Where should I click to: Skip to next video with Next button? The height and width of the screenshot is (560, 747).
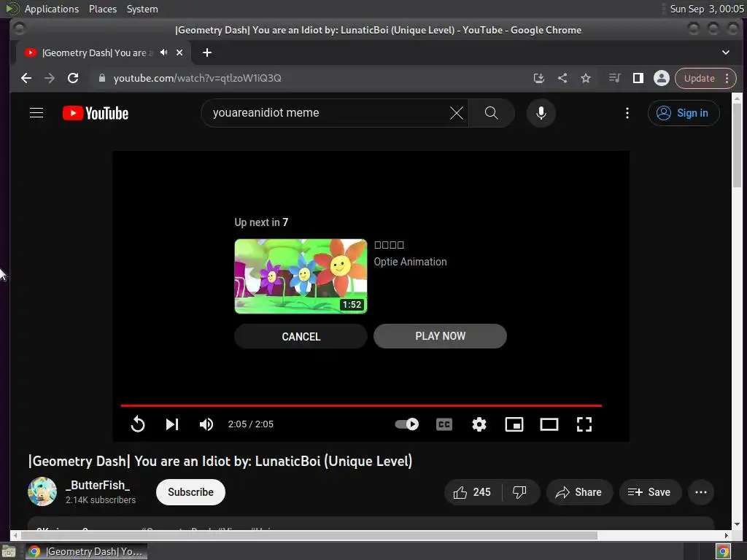172,424
